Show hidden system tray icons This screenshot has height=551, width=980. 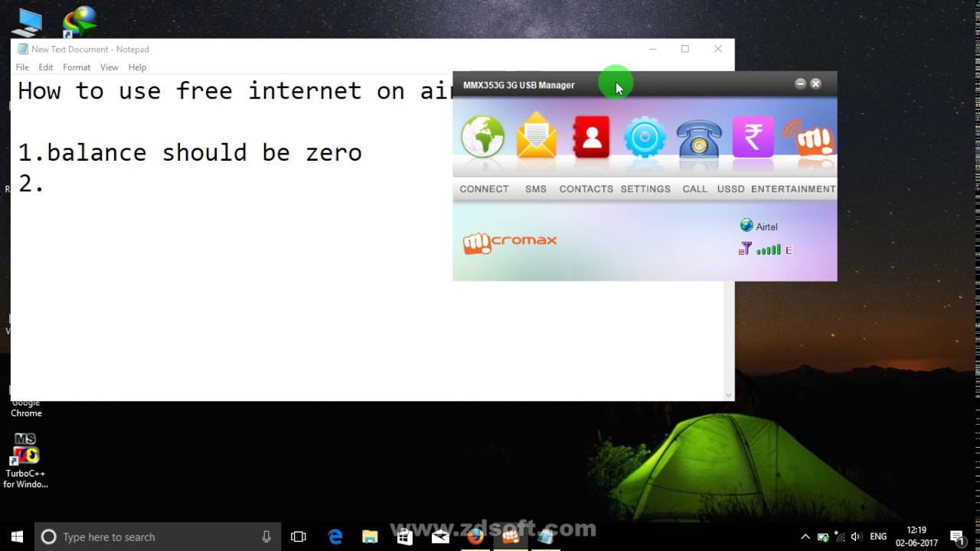[x=805, y=536]
